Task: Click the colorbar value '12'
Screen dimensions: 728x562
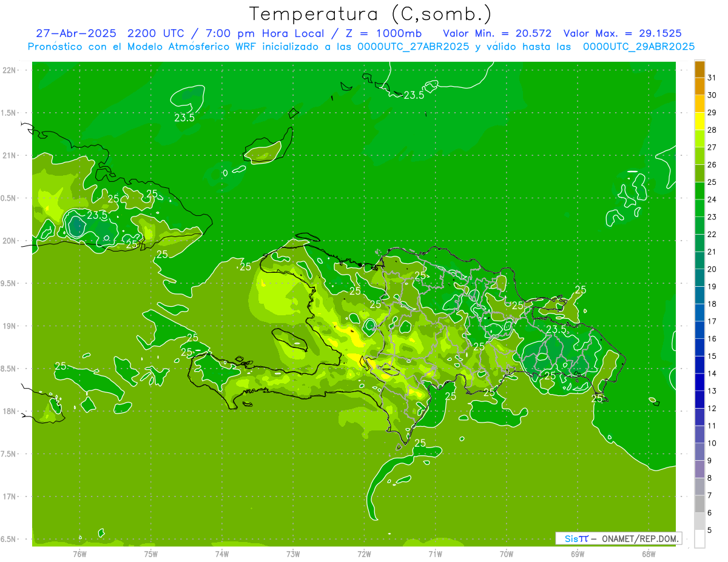Action: point(712,408)
